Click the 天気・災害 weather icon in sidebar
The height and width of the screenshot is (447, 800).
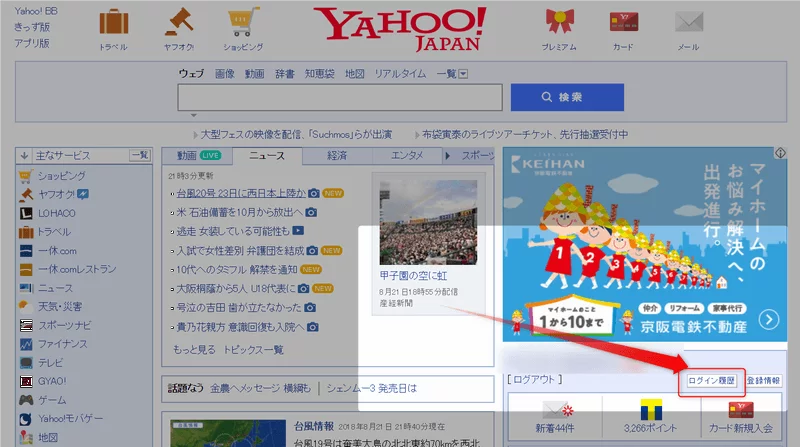(26, 307)
